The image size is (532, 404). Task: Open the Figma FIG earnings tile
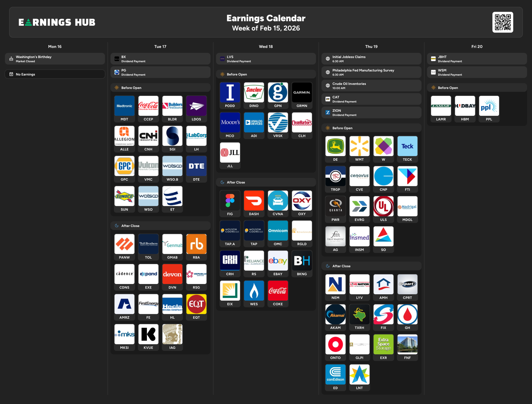[230, 201]
